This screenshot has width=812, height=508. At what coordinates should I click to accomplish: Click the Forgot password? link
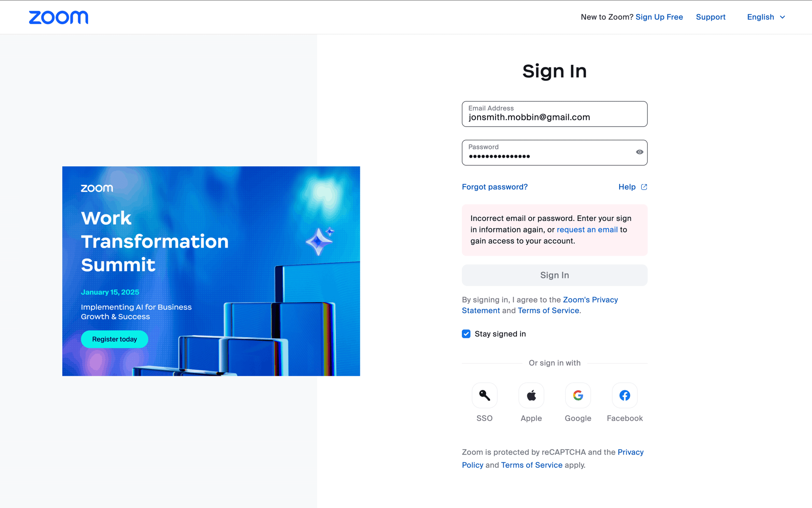point(494,187)
